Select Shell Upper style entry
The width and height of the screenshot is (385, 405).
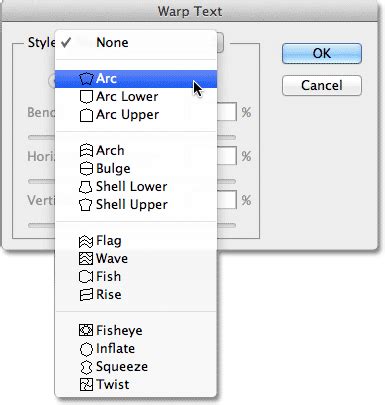pos(136,205)
